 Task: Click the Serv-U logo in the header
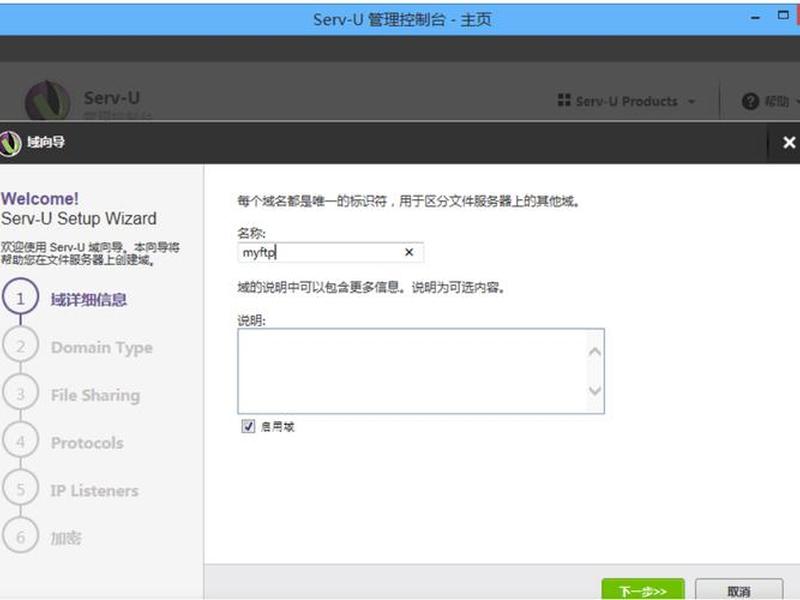(x=47, y=101)
